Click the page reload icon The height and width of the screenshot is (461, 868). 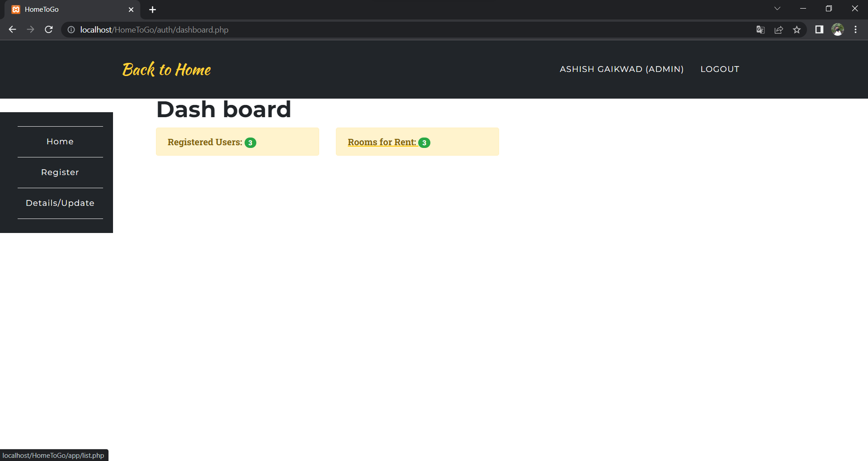tap(48, 29)
